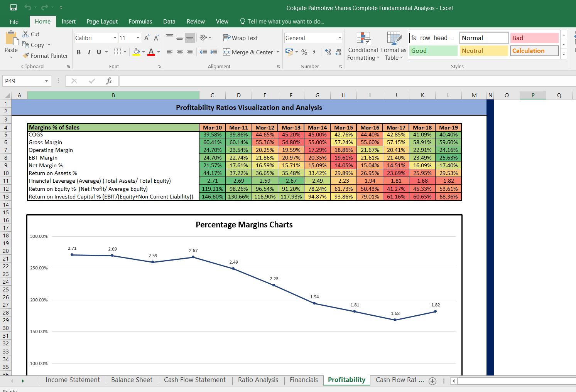Open Conditional Formatting menu
This screenshot has height=392, width=576.
point(363,46)
